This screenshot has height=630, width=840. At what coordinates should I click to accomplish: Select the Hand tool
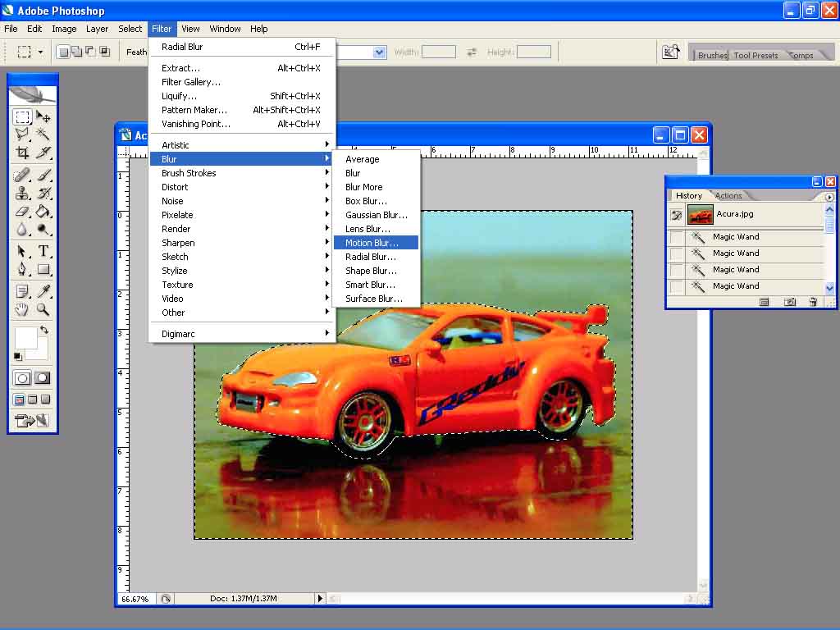[x=22, y=309]
